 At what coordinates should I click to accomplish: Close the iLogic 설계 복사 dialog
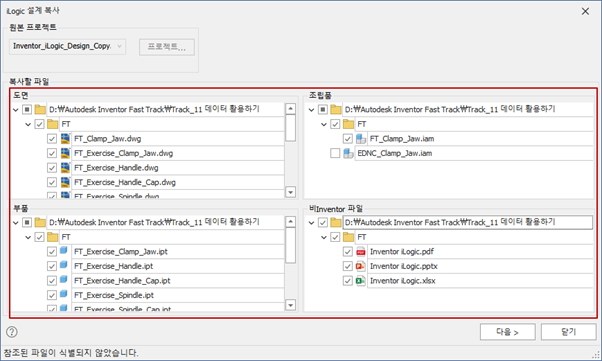(585, 11)
